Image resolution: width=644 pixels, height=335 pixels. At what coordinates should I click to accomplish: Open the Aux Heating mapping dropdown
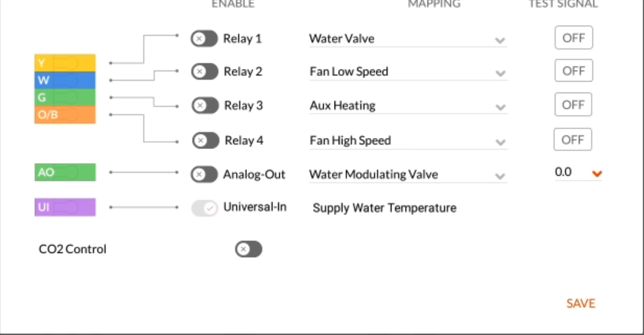click(408, 106)
